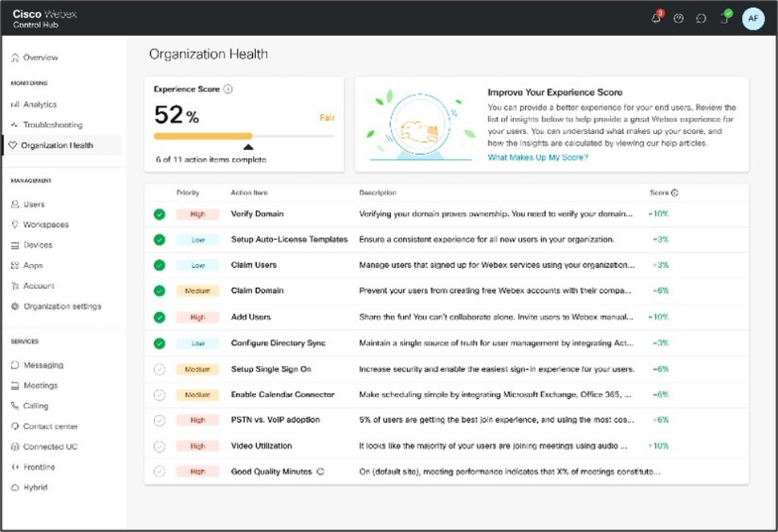
Task: Click the Workspaces sidebar icon
Action: point(18,225)
